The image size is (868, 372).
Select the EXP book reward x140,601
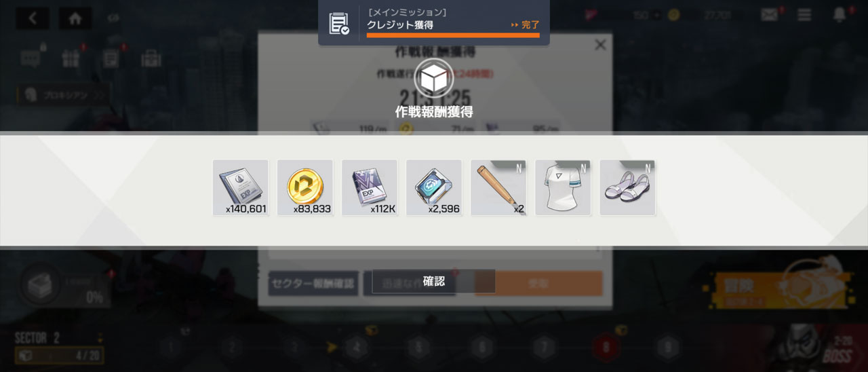point(241,187)
